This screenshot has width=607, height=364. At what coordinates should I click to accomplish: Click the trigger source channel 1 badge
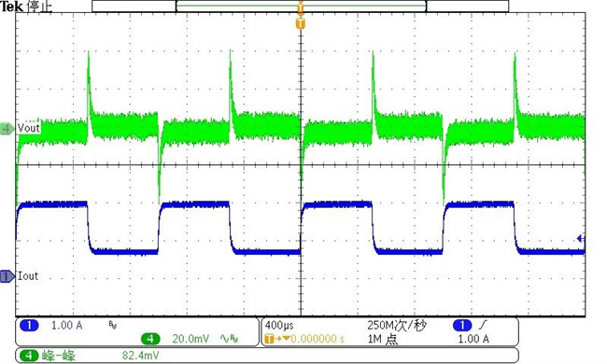tap(462, 326)
